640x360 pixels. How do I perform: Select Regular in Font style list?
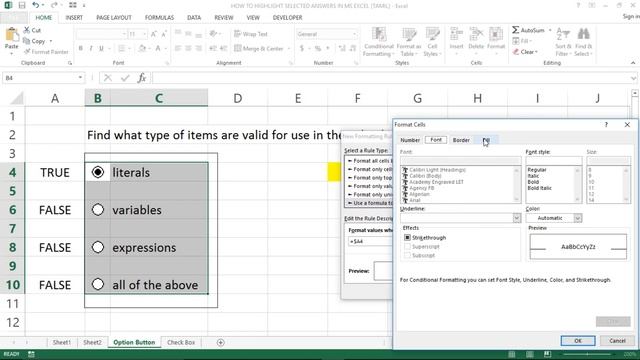click(537, 170)
